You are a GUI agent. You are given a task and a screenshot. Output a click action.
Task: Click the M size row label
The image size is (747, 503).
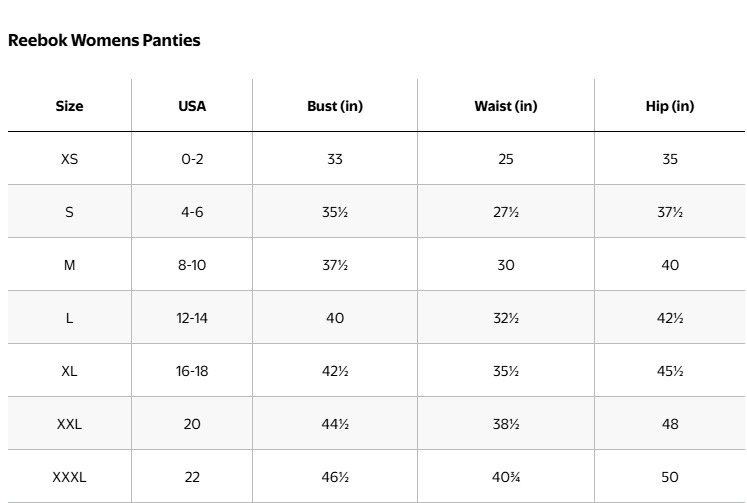point(69,265)
